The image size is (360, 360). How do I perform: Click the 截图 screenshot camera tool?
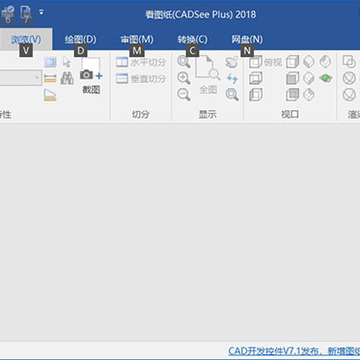click(x=91, y=76)
